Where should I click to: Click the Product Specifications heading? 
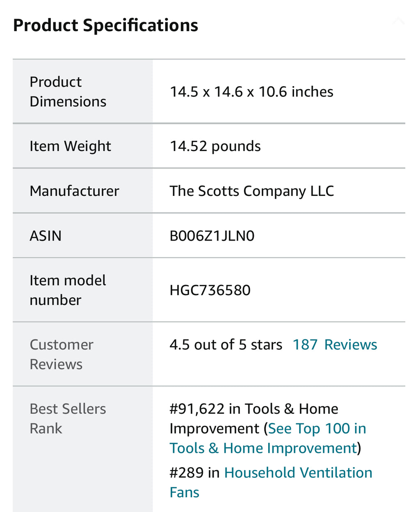pyautogui.click(x=105, y=25)
